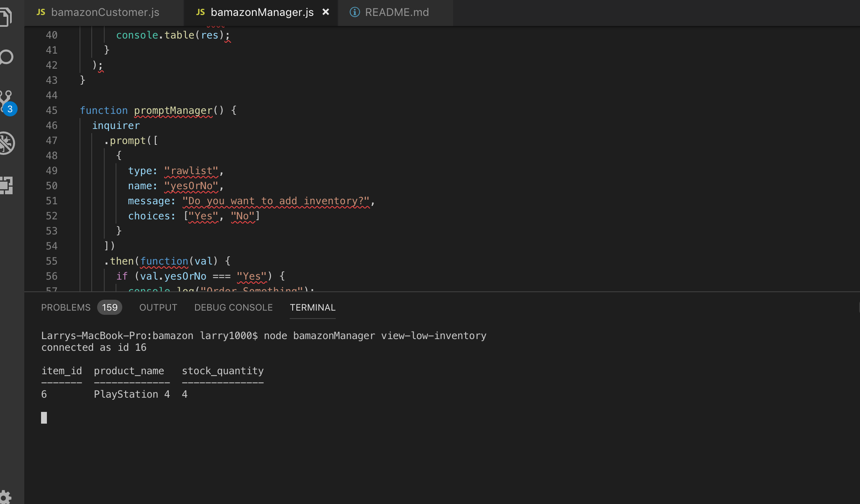Click the promptManager function name
The image size is (860, 504).
click(x=173, y=111)
